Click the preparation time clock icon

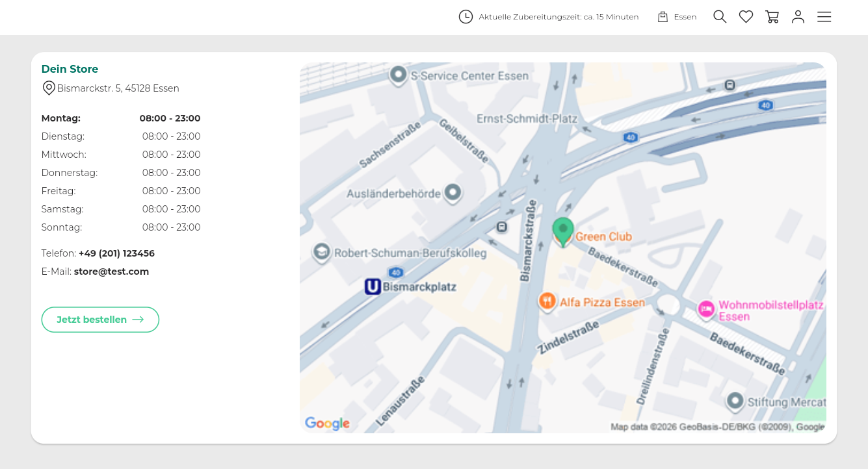[x=466, y=17]
